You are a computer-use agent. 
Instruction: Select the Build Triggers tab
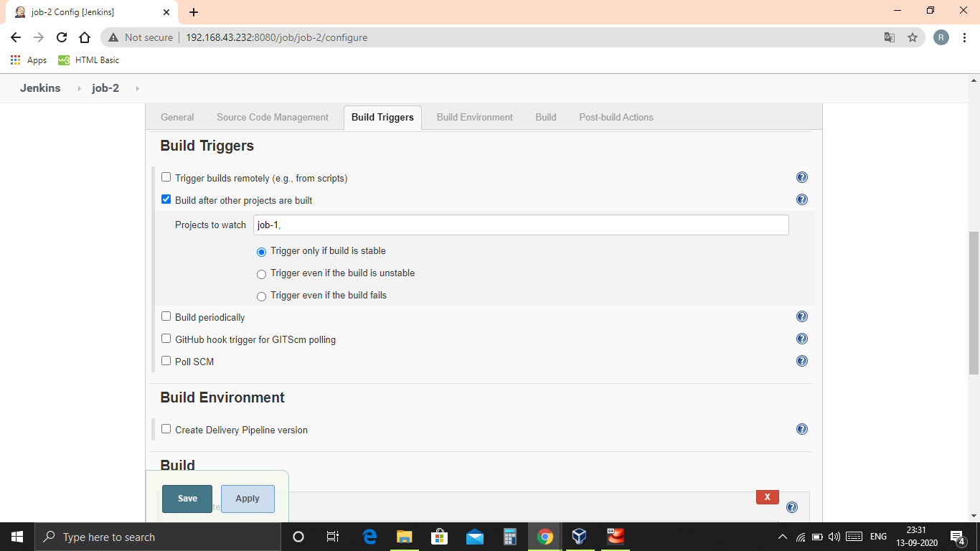382,117
